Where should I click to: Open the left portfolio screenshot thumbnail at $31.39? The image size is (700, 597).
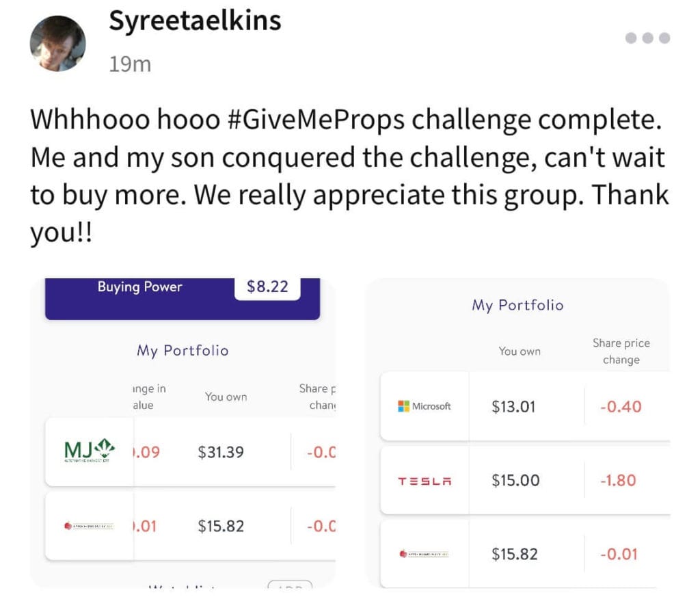click(221, 452)
